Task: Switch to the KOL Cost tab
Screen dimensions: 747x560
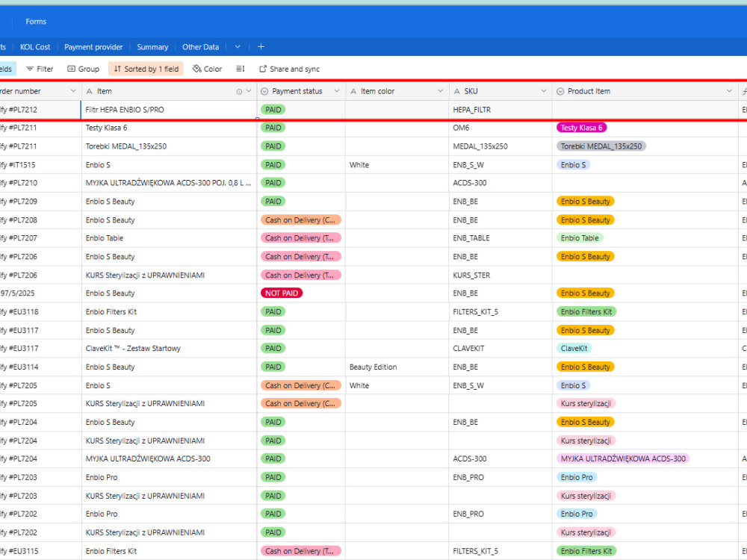Action: [35, 47]
